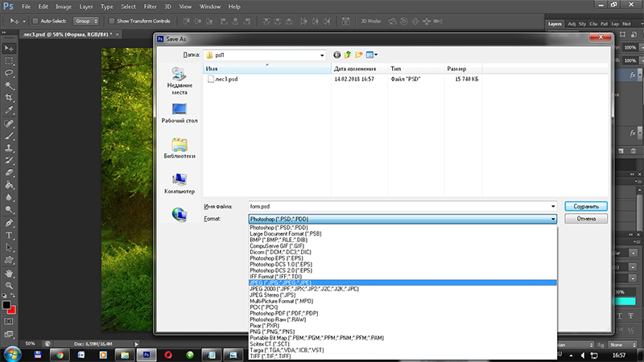Select the Eyedropper tool
Image resolution: width=644 pixels, height=362 pixels.
tap(9, 110)
